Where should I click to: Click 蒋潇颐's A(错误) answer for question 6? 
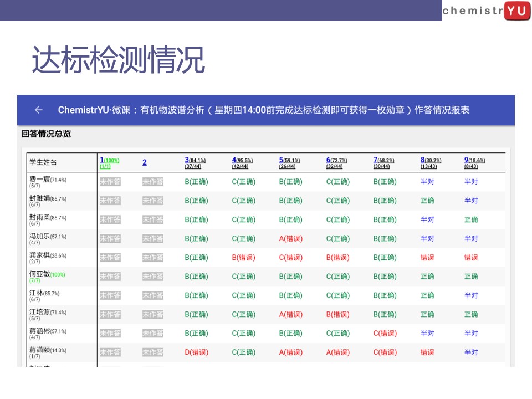point(338,352)
